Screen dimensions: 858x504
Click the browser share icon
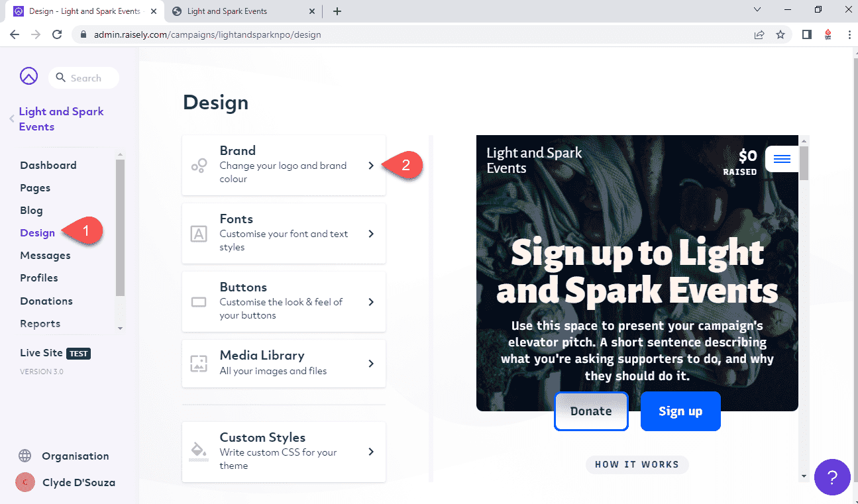click(x=759, y=34)
